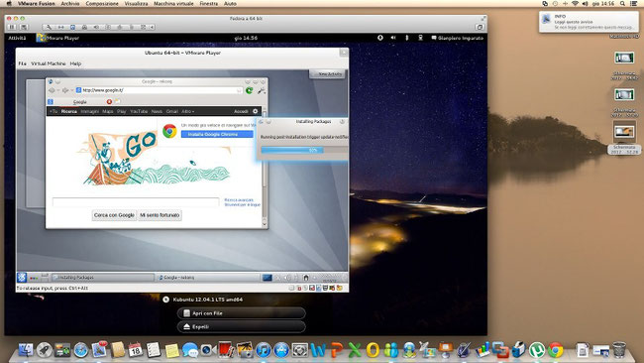Open the App Store from the Dock
The image size is (644, 363).
281,350
